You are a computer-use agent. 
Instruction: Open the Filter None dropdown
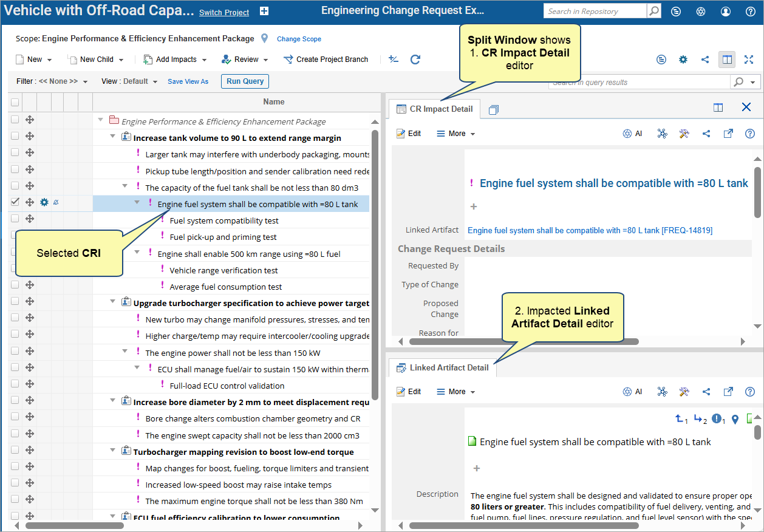pos(52,81)
